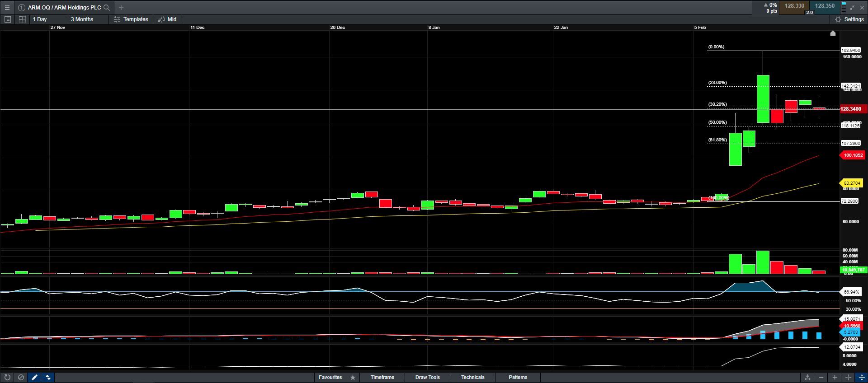Click the pin-to-latest icon in bottom right

(807, 377)
